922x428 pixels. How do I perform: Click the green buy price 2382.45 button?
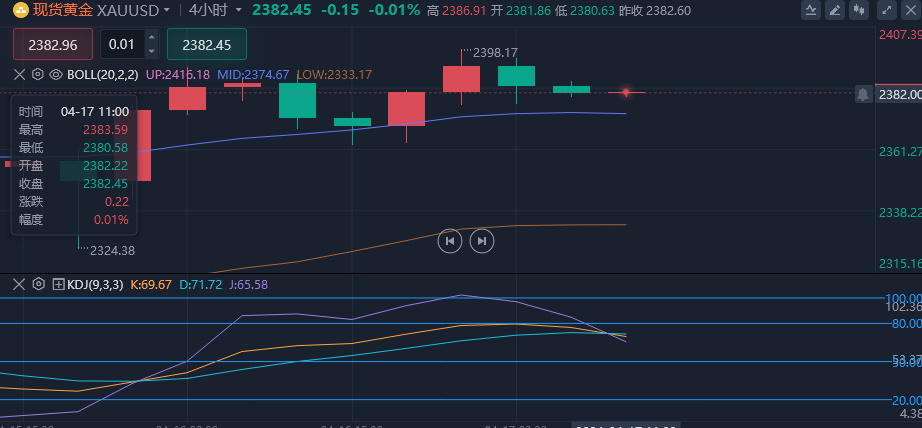pyautogui.click(x=206, y=45)
